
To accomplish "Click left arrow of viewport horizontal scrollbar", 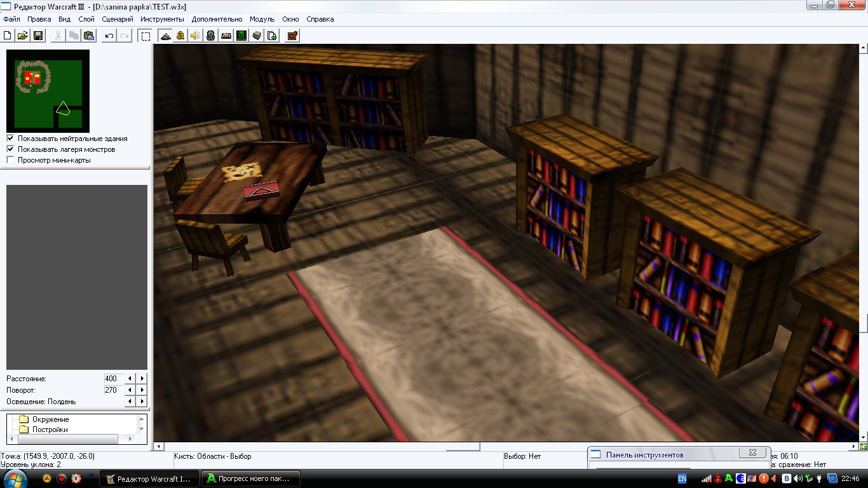I will 159,447.
